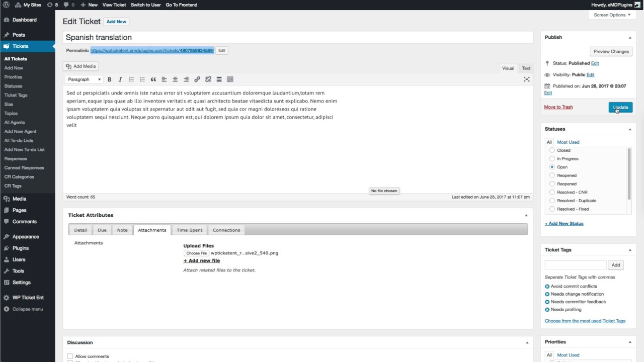This screenshot has height=362, width=644.
Task: Collapse the Ticket Attributes metabox
Action: pos(526,215)
